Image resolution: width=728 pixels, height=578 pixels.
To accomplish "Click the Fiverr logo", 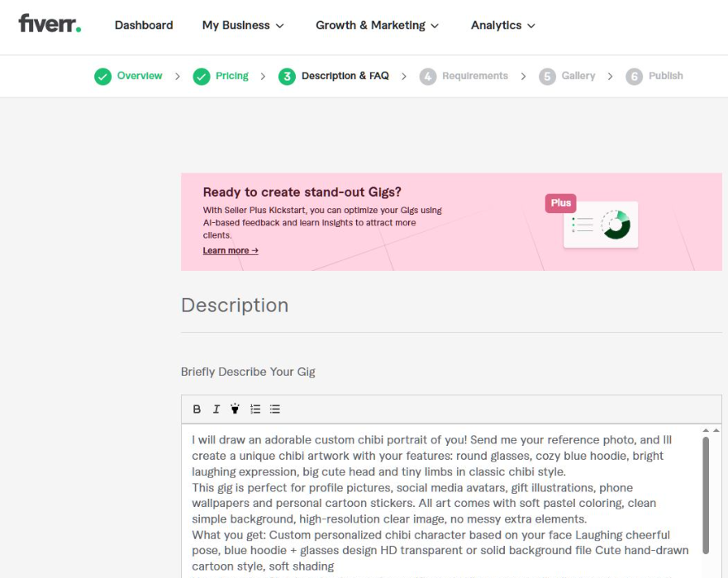I will (50, 24).
